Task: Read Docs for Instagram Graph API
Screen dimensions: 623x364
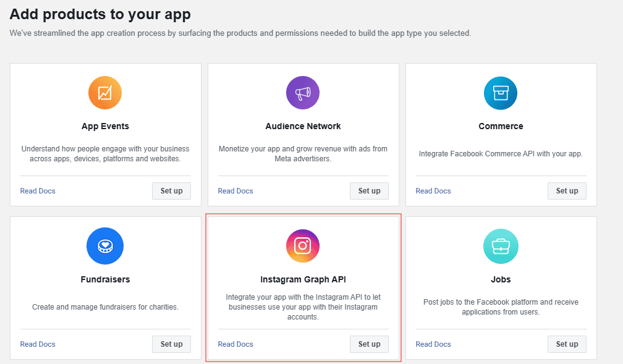Action: pos(235,344)
